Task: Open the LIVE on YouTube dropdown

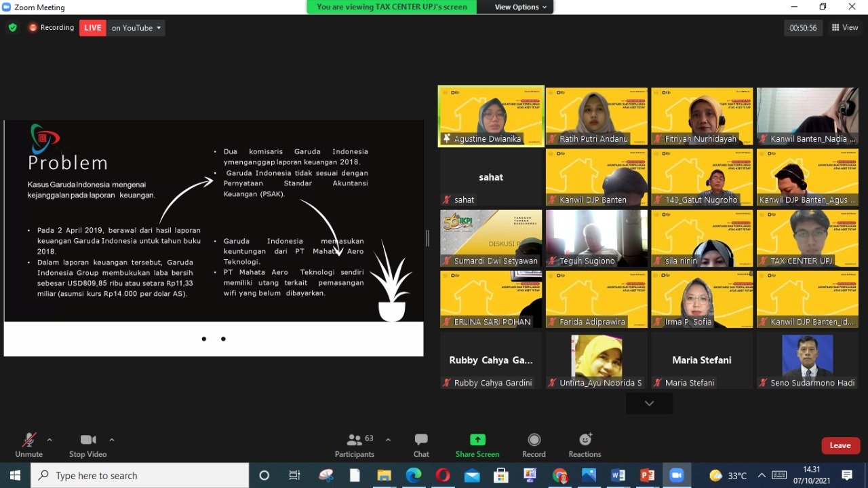Action: tap(136, 28)
